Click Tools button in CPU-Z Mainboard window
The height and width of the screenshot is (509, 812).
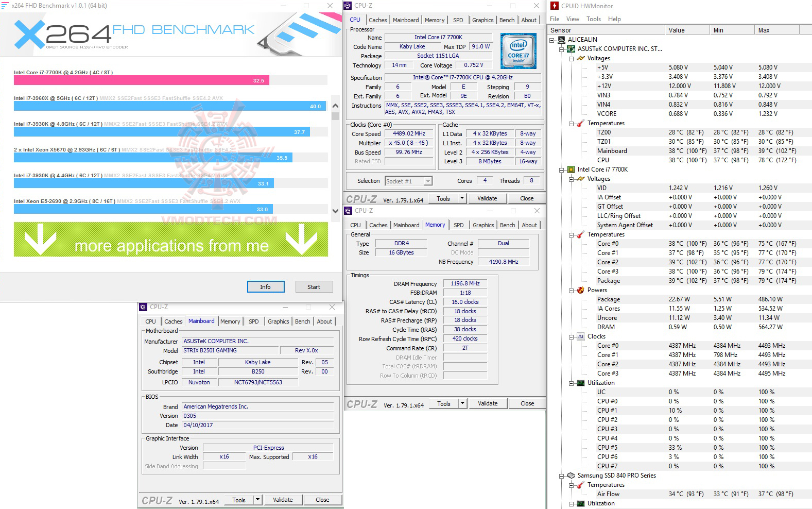click(239, 500)
